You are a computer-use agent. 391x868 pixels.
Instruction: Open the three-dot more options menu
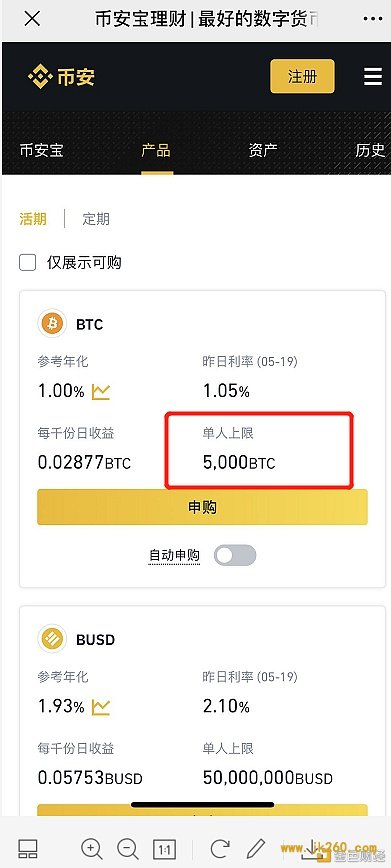tap(373, 19)
